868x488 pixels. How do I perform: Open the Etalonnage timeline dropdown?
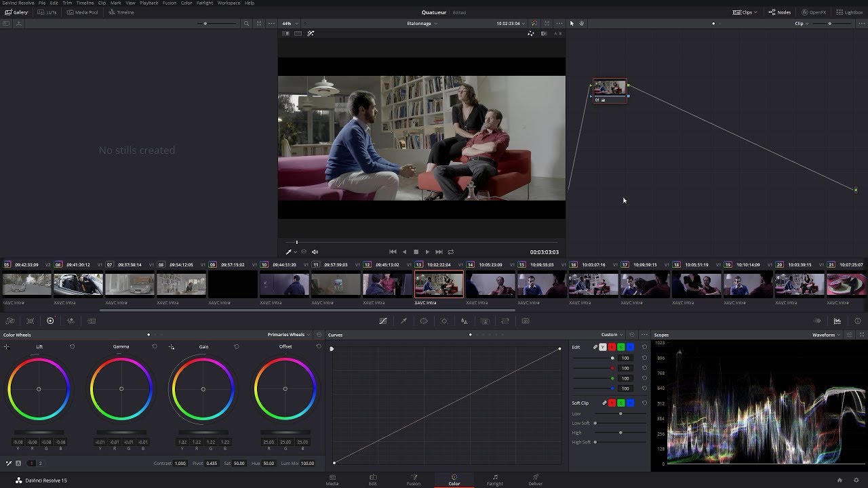(x=422, y=24)
